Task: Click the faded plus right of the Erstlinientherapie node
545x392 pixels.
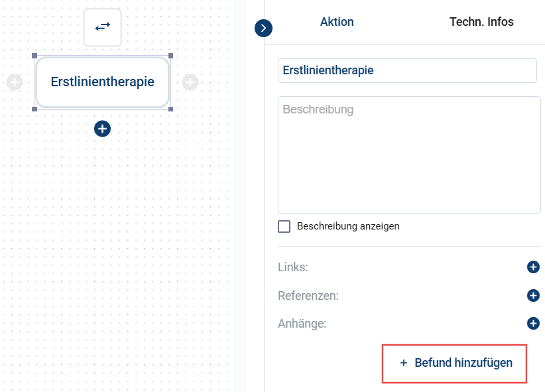Action: pyautogui.click(x=190, y=82)
